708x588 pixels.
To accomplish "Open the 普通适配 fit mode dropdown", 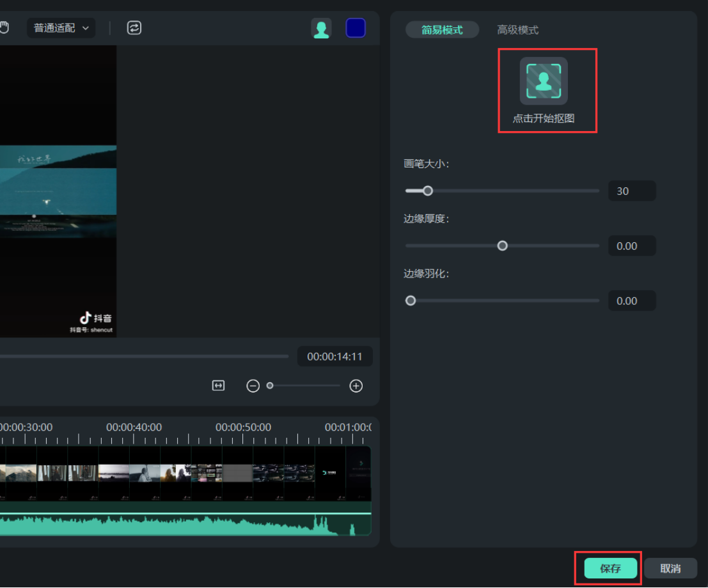I will 61,28.
